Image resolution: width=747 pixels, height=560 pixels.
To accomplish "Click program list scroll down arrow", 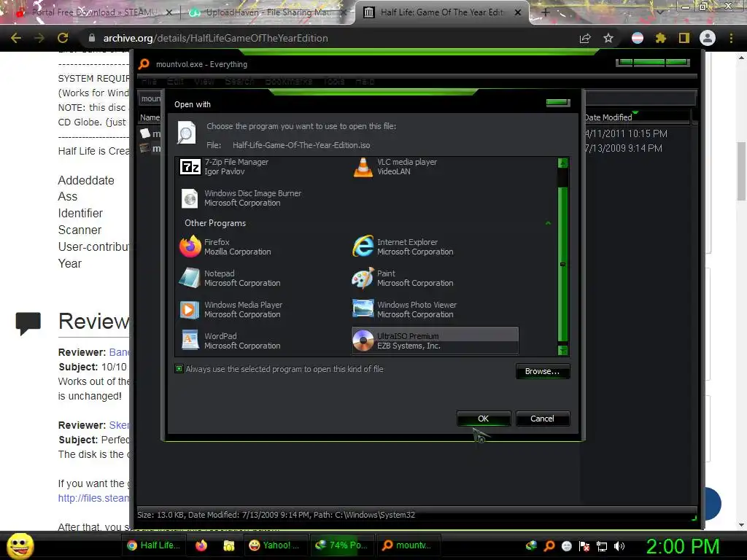I will point(562,351).
